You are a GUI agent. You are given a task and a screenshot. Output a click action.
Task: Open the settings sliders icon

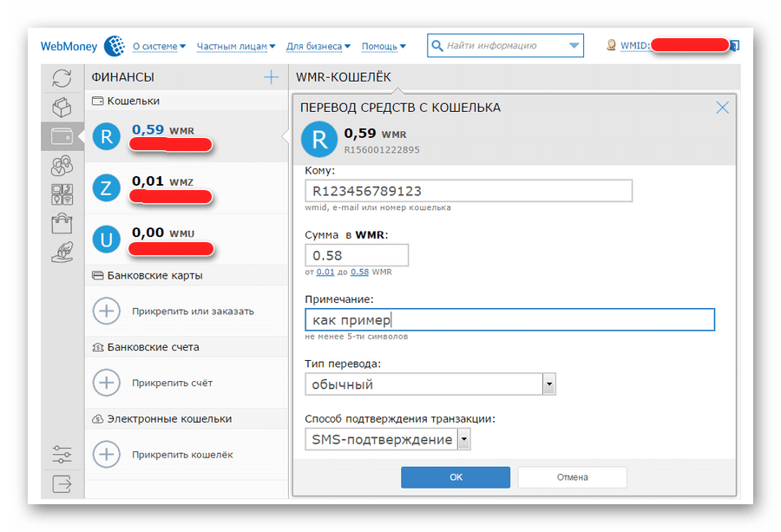pyautogui.click(x=62, y=454)
